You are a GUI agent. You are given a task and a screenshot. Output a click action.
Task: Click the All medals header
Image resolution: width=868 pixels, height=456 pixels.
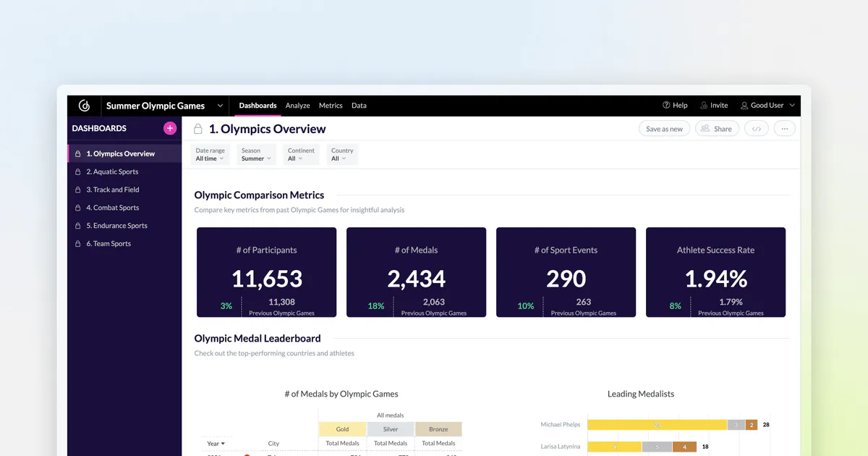(x=391, y=415)
